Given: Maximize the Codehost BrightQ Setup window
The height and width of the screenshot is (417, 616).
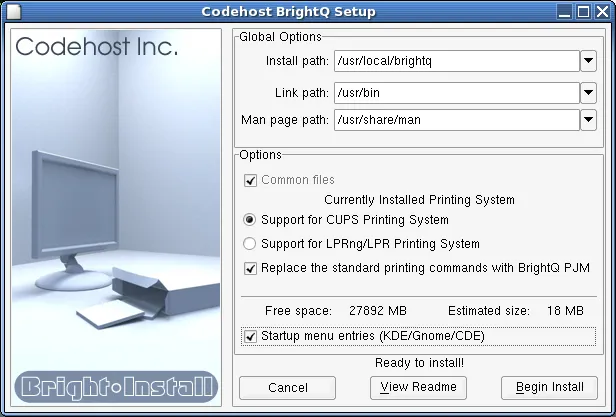Looking at the screenshot, I should (x=583, y=12).
